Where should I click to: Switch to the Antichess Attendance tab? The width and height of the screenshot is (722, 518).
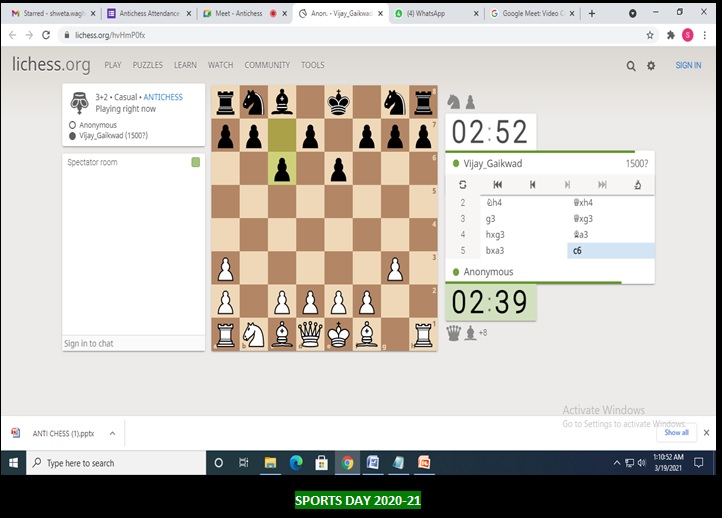(x=149, y=13)
